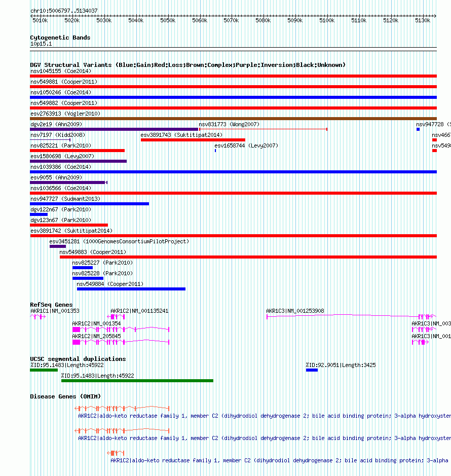
Task: Select the nsv947727 (Sudmant2013) blue bar
Action: (x=90, y=204)
